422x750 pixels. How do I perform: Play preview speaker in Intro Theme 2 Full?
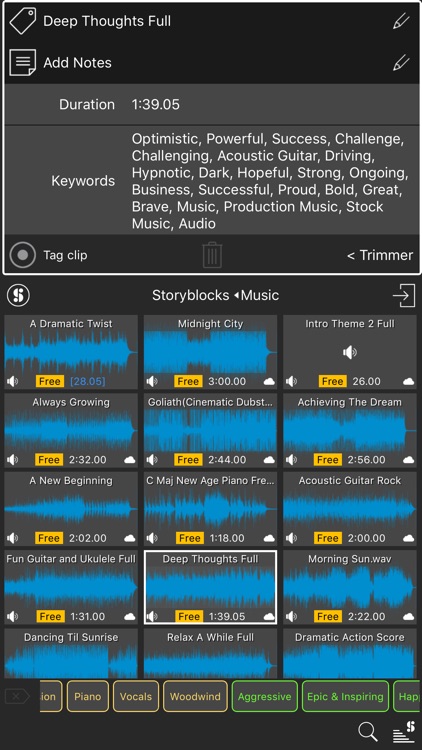350,353
